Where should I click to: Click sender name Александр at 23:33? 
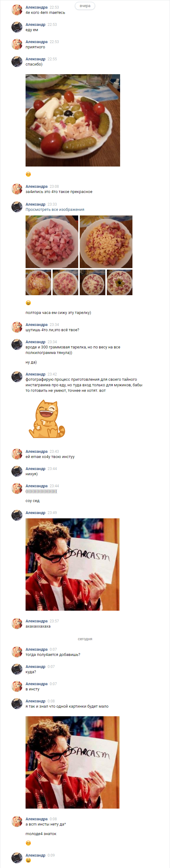pyautogui.click(x=35, y=204)
